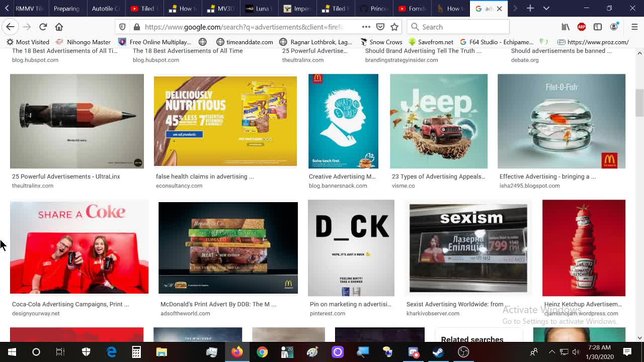This screenshot has width=644, height=362.
Task: Open Savefrom.net bookmark
Action: point(431,42)
